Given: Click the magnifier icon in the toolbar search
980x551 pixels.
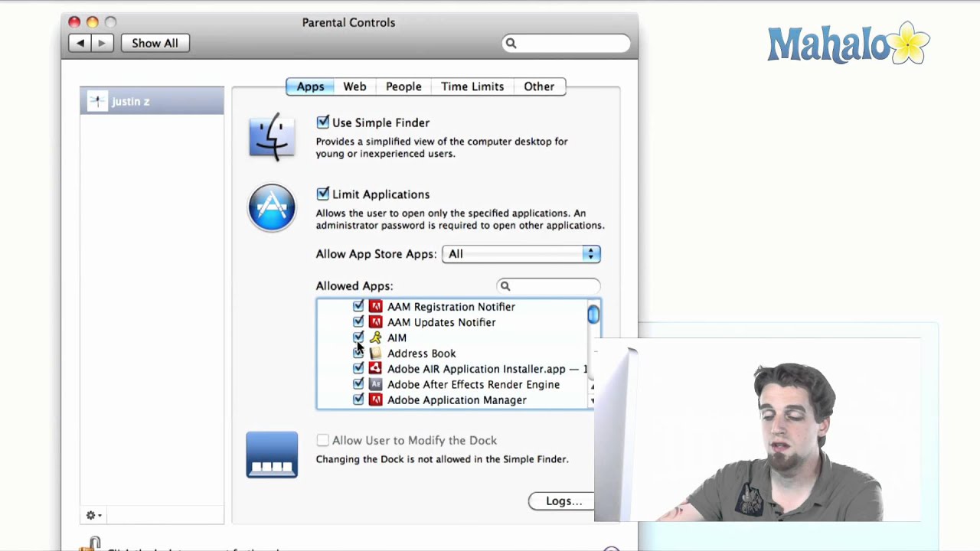Looking at the screenshot, I should click(x=511, y=44).
